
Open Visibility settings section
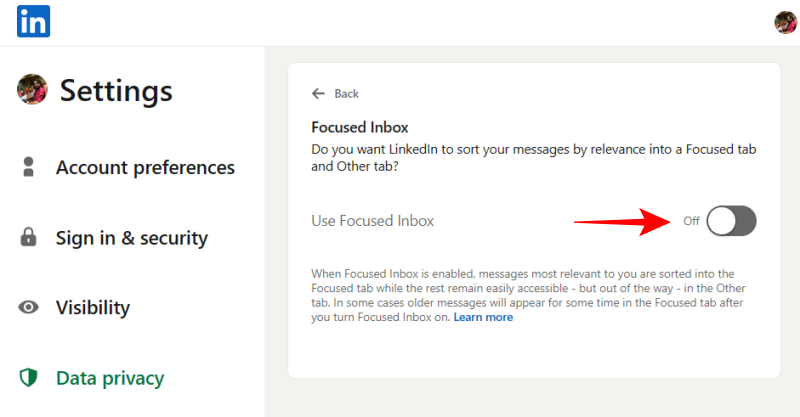click(93, 308)
